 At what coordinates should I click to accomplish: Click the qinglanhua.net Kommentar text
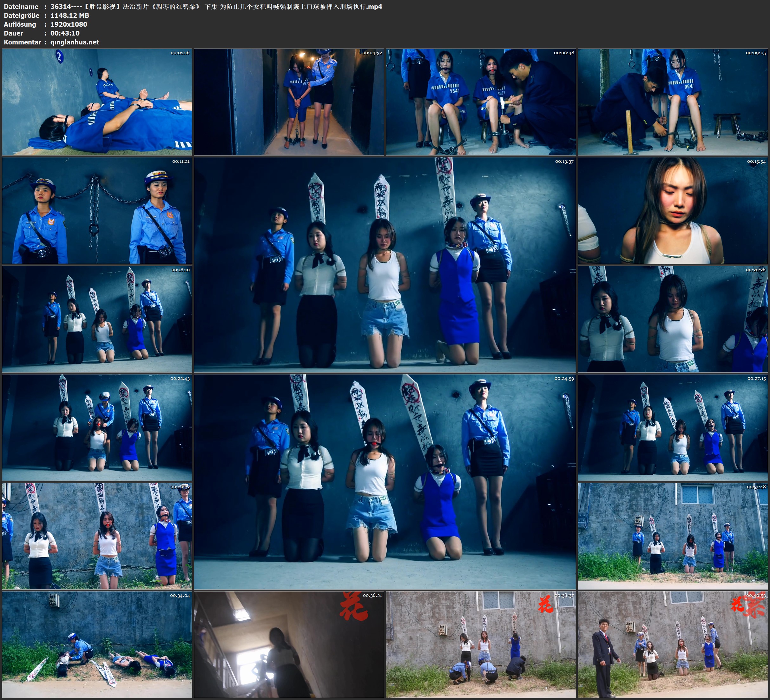click(75, 42)
